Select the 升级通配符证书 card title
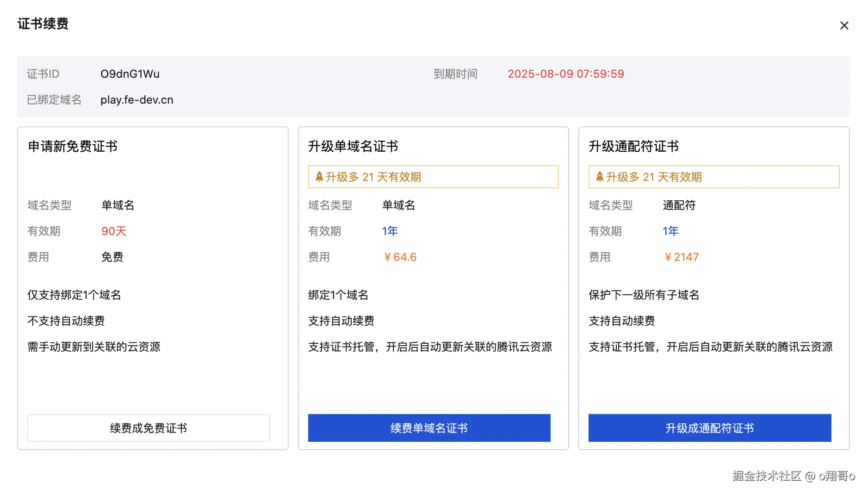 tap(633, 146)
